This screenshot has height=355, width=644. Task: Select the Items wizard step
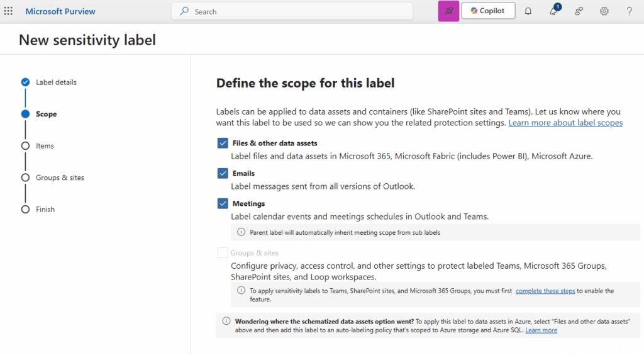[x=45, y=146]
